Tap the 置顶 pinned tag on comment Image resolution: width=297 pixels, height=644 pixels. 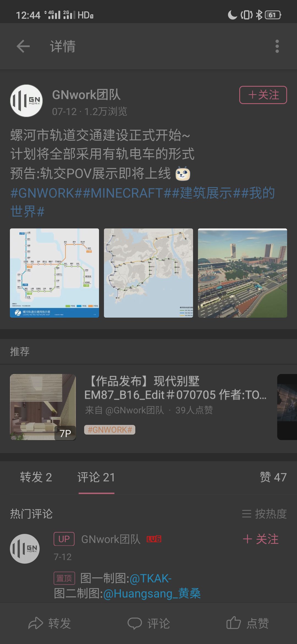(64, 578)
